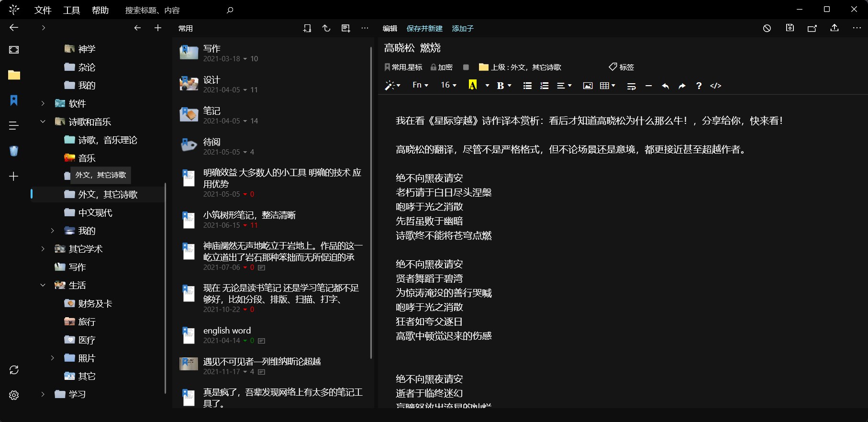Screen dimensions: 868x422
Task: Click the note list vertical scrollbar
Action: [x=371, y=202]
